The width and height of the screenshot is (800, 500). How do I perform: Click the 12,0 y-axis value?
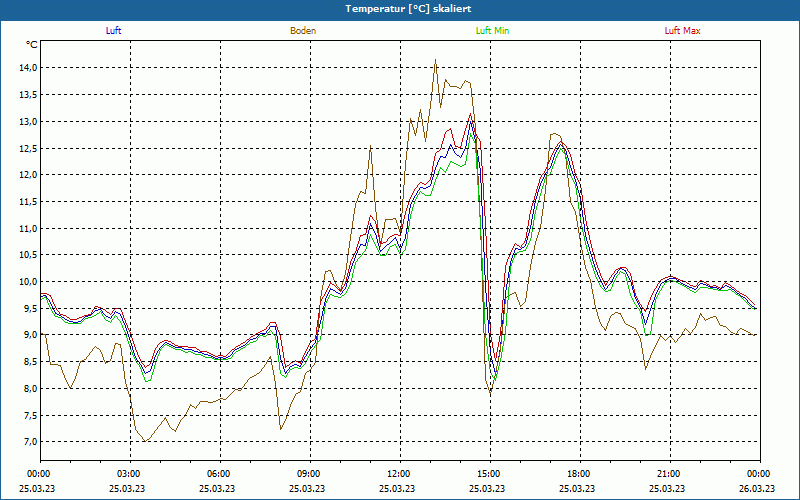[x=28, y=175]
